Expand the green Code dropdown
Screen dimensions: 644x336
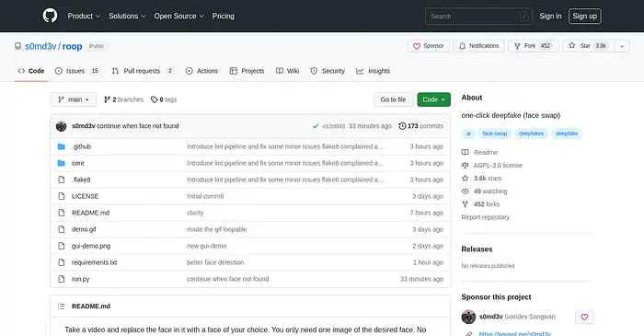pyautogui.click(x=433, y=99)
